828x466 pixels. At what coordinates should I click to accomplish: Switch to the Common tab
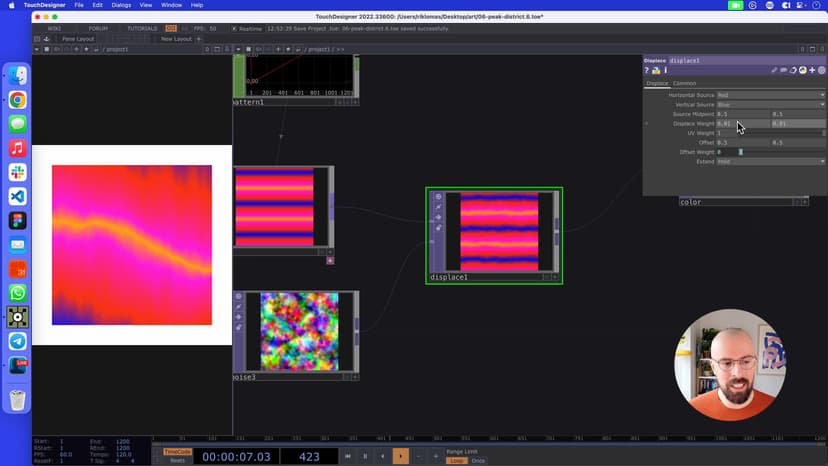(x=685, y=83)
